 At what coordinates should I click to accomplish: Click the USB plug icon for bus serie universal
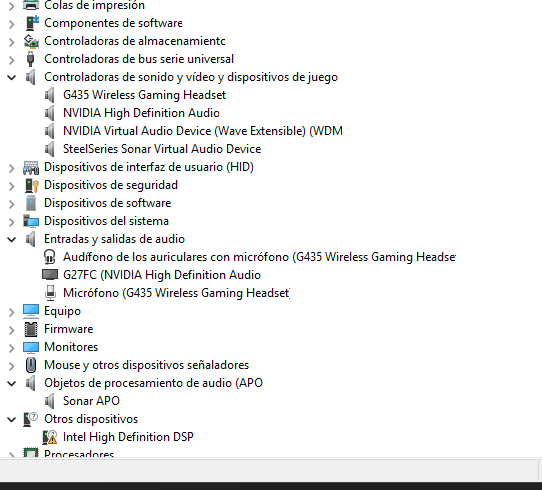click(30, 59)
